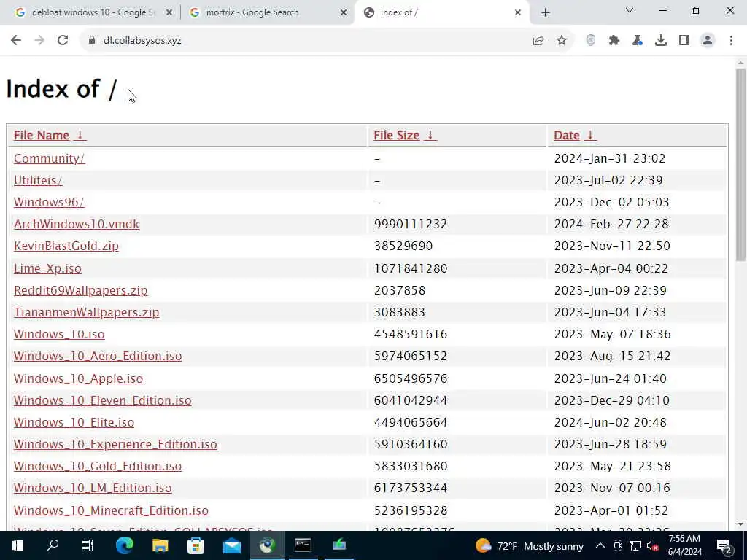Sort listing by Date
The height and width of the screenshot is (560, 747).
coord(566,135)
